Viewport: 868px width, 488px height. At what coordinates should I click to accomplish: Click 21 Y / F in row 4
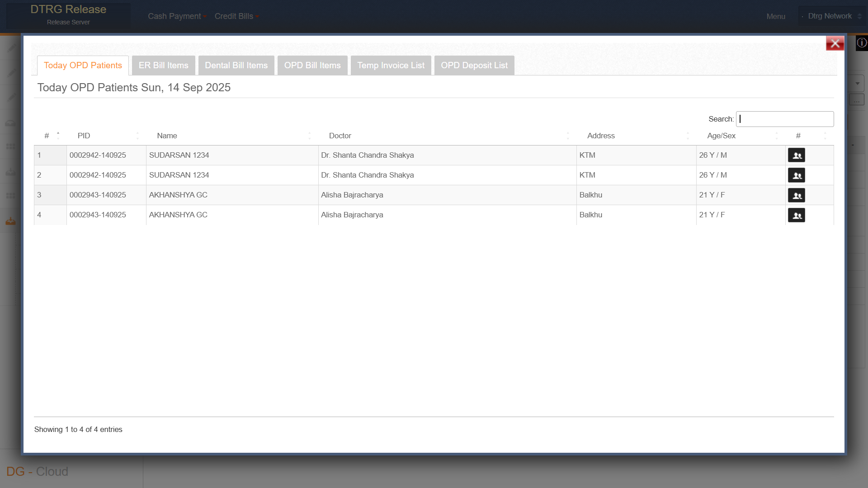point(712,215)
